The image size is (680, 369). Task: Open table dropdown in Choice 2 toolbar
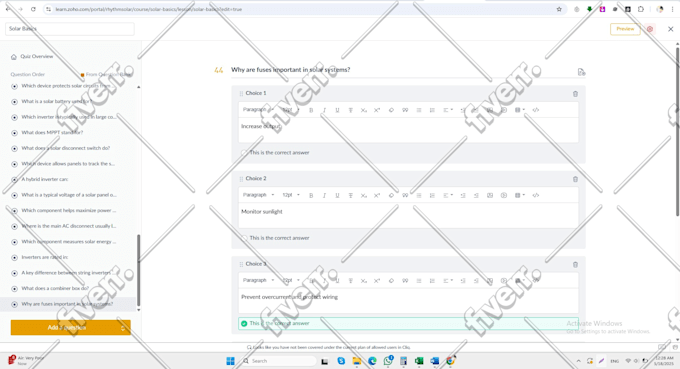pyautogui.click(x=520, y=196)
